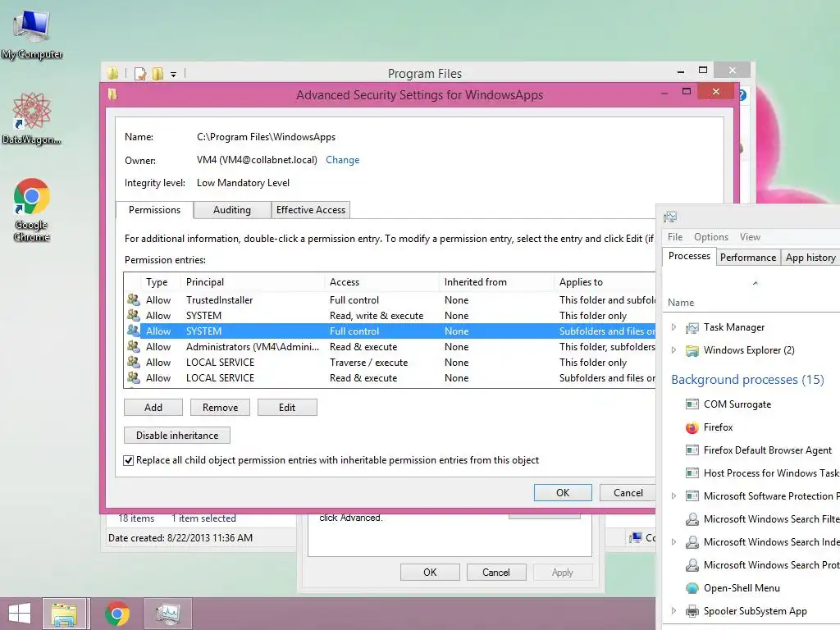Expand Microsoft Software Protection process

click(x=674, y=496)
